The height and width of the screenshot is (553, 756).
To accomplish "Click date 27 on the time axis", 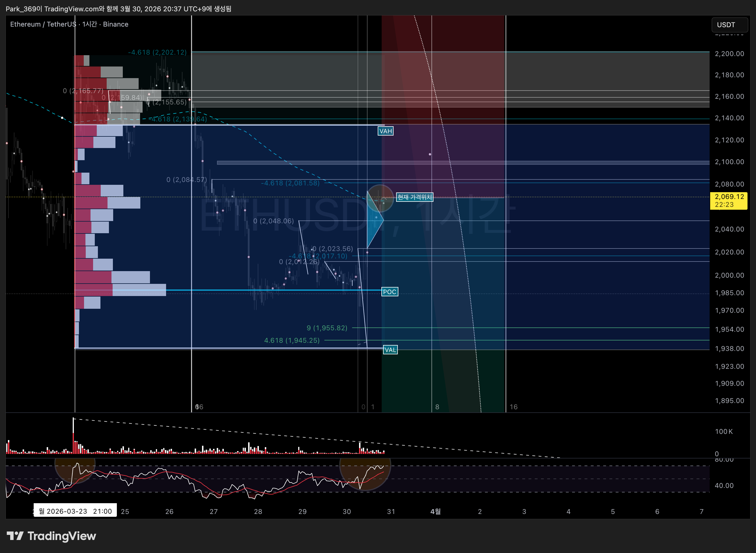I will point(214,511).
